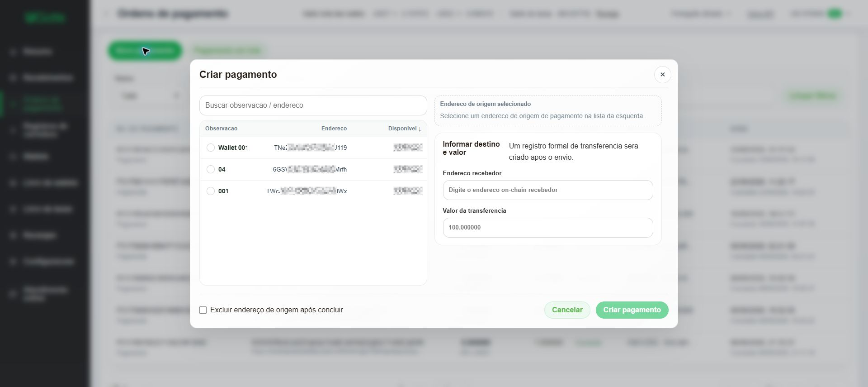
Task: Click the Valor da transferencia input field
Action: coord(547,228)
